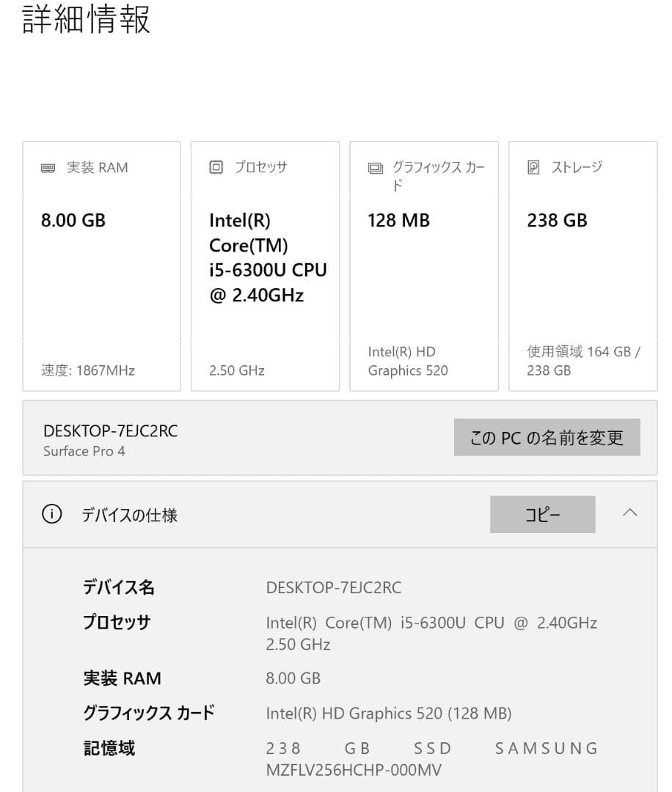
Task: Click the graphics card tile showing 128 MB
Action: tap(423, 265)
